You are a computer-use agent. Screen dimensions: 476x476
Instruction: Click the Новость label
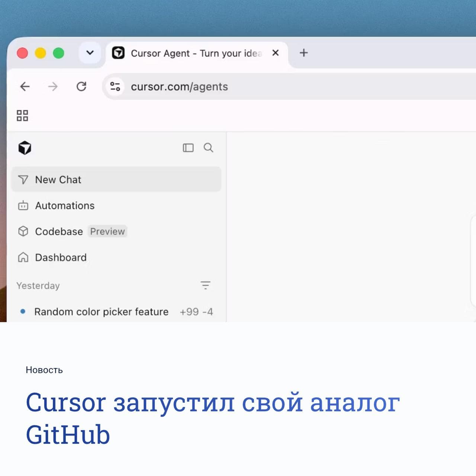pyautogui.click(x=44, y=370)
